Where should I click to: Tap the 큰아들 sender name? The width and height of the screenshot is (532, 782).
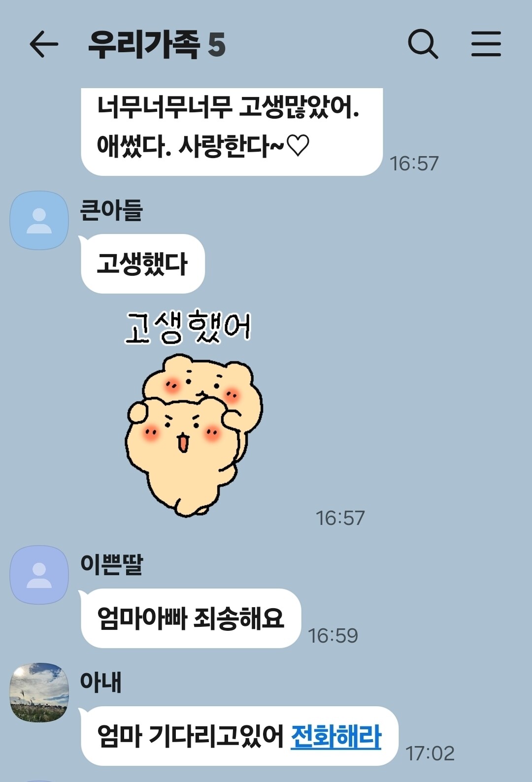tap(111, 210)
